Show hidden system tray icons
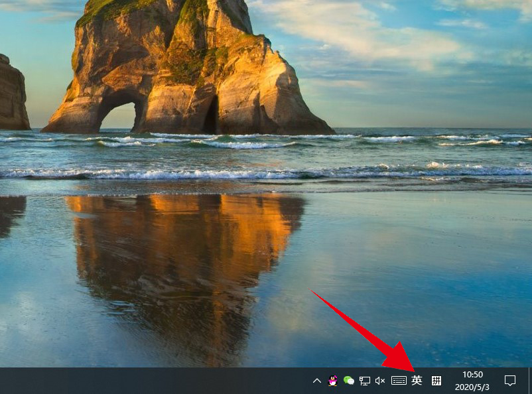 [x=317, y=381]
